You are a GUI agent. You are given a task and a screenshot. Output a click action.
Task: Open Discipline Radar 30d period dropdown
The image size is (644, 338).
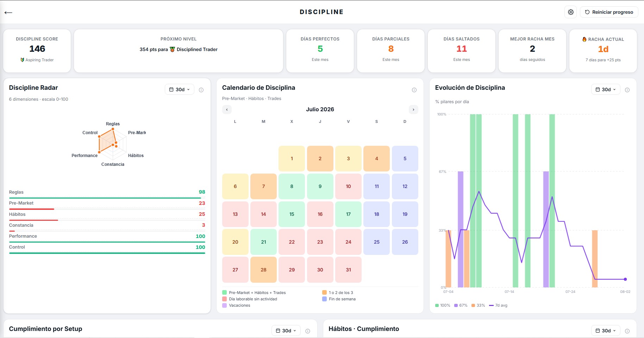[x=180, y=89]
